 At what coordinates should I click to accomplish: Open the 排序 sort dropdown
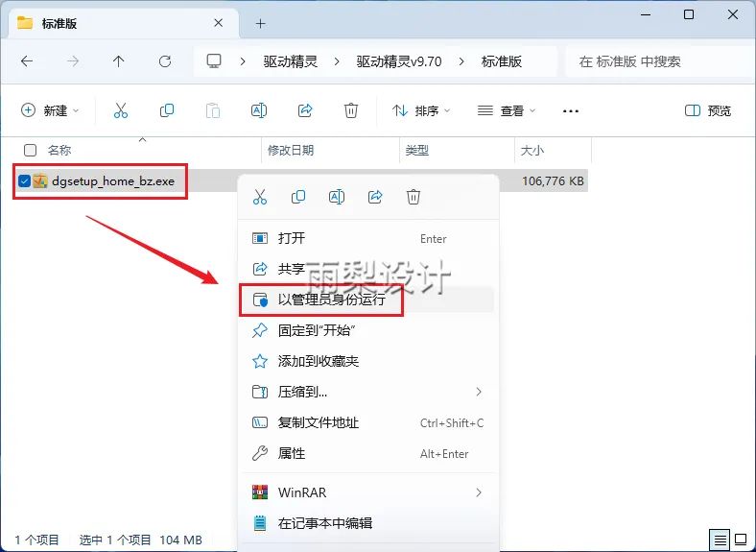tap(421, 111)
